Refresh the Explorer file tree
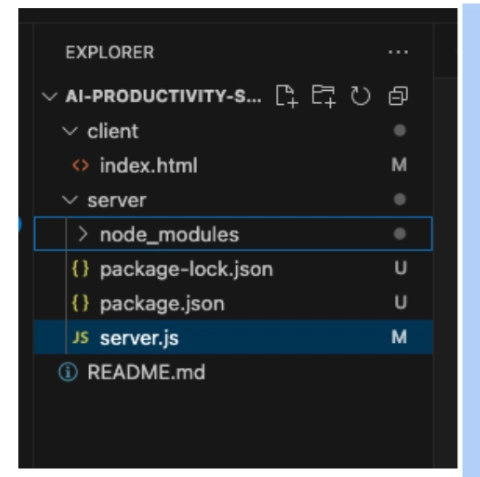The width and height of the screenshot is (480, 477). [360, 96]
